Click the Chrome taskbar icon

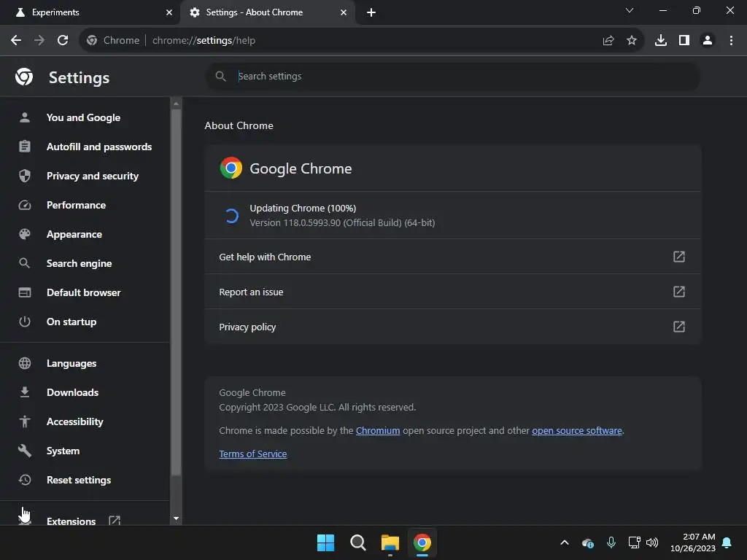pos(422,542)
